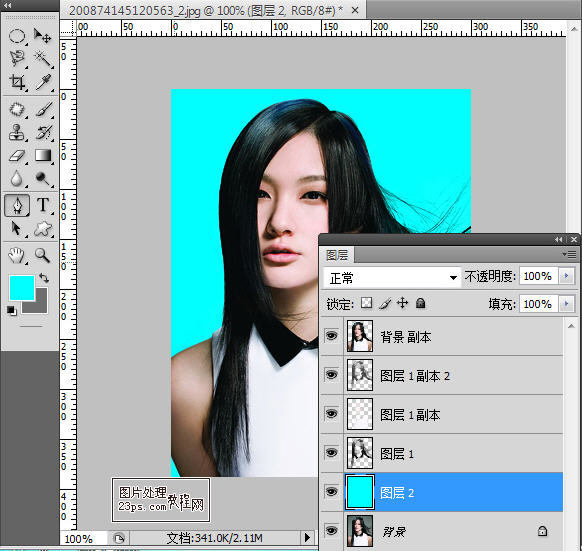Image resolution: width=582 pixels, height=551 pixels.
Task: Toggle visibility of 图层 1 副本 layer
Action: (331, 413)
